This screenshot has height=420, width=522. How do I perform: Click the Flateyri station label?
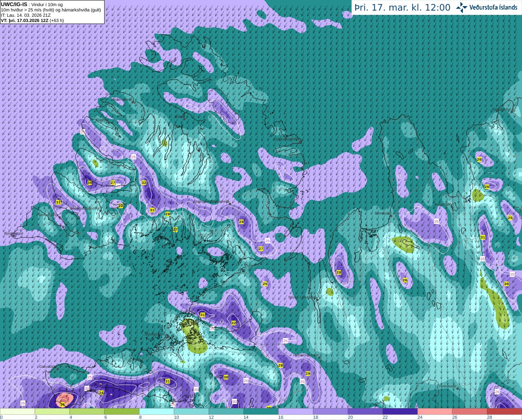tap(102, 120)
